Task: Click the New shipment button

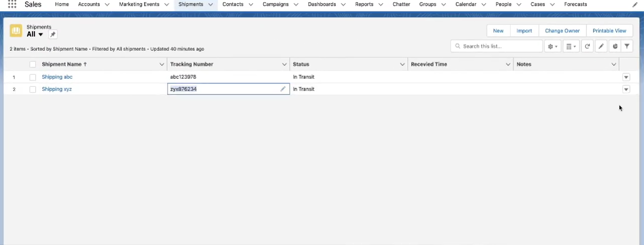Action: coord(498,31)
